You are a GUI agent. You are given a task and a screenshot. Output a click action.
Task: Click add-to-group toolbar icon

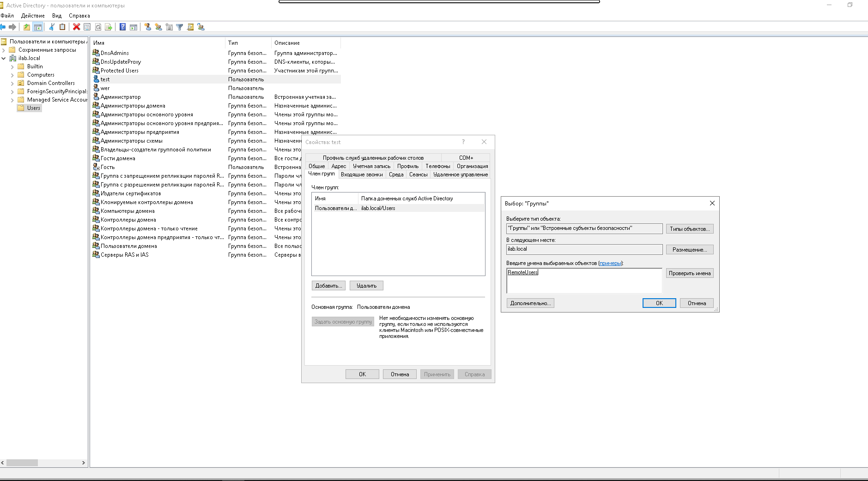[201, 27]
